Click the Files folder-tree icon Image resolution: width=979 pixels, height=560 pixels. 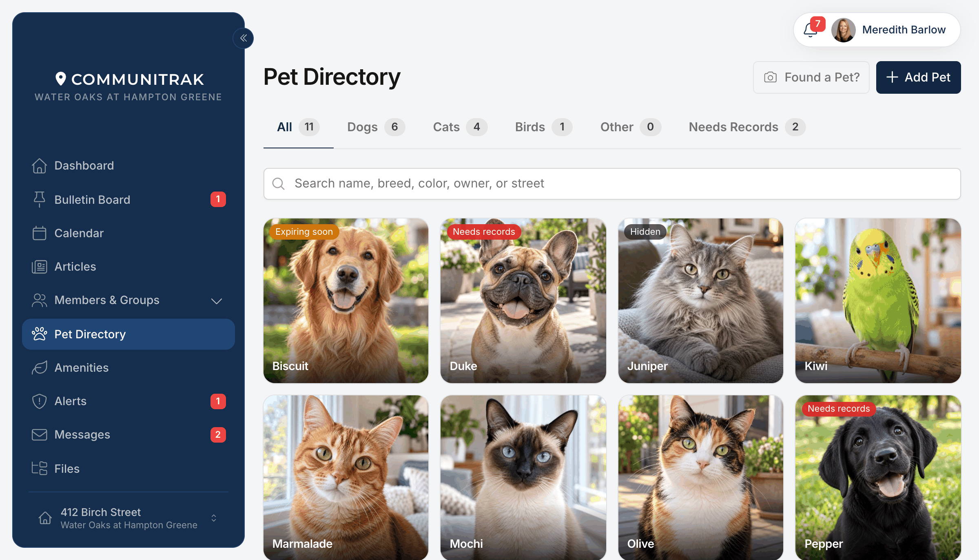(39, 468)
